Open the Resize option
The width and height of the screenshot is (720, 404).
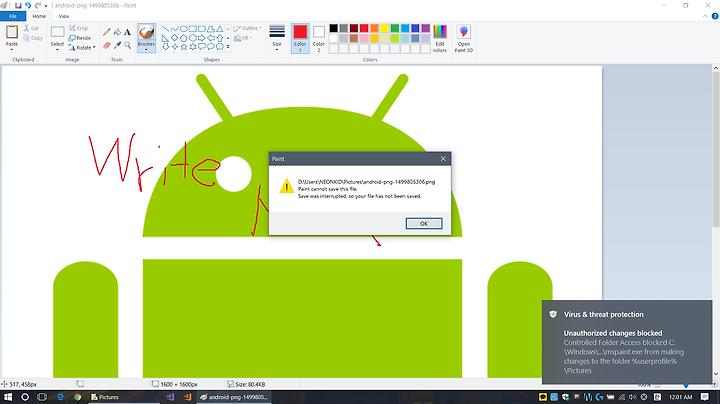(80, 38)
